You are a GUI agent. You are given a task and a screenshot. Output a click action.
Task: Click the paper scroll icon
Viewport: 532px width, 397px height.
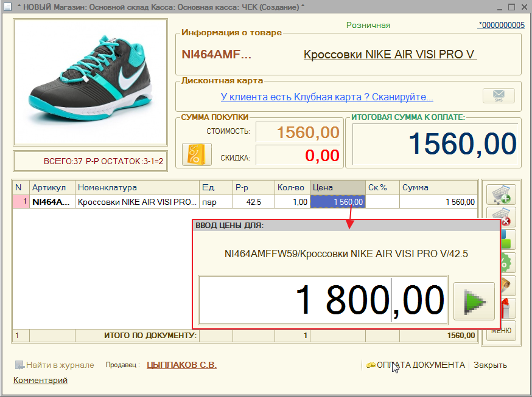click(508, 285)
